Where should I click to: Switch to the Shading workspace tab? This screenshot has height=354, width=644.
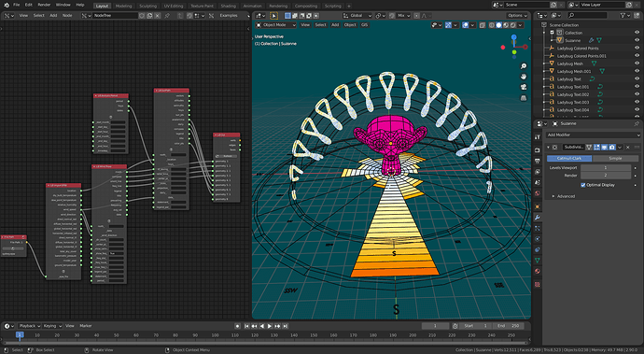(229, 7)
